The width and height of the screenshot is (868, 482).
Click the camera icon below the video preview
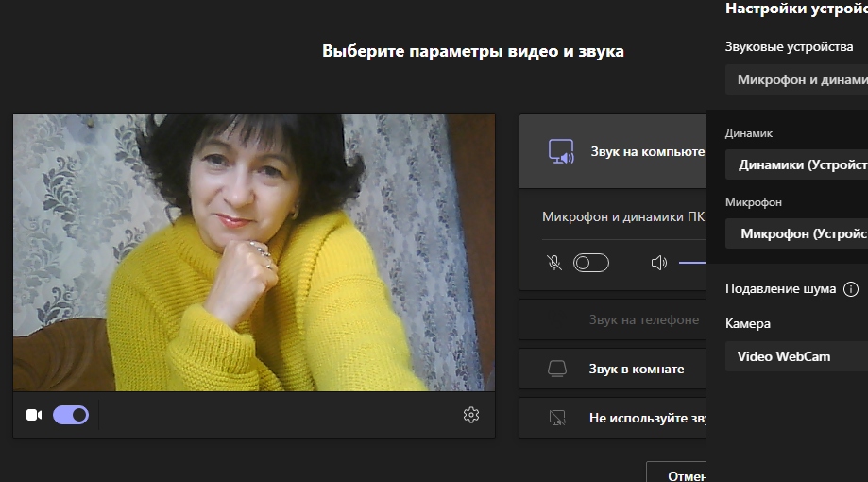[34, 415]
